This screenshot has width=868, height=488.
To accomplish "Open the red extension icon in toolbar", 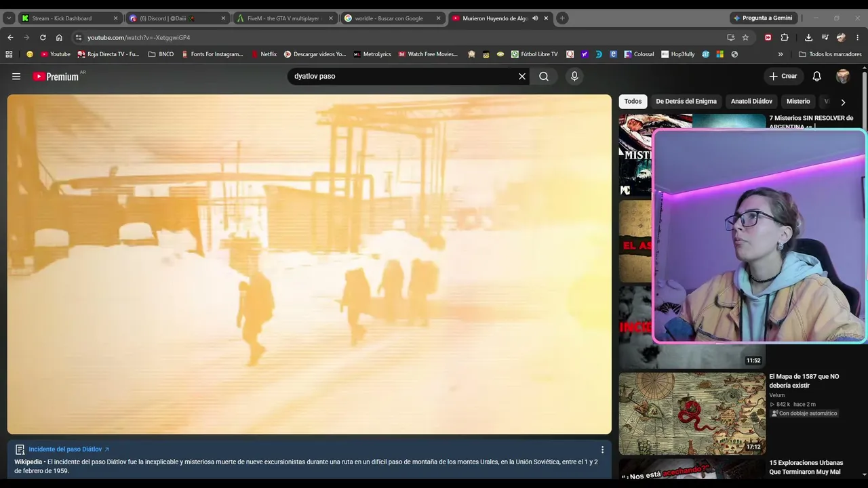I will click(x=768, y=38).
